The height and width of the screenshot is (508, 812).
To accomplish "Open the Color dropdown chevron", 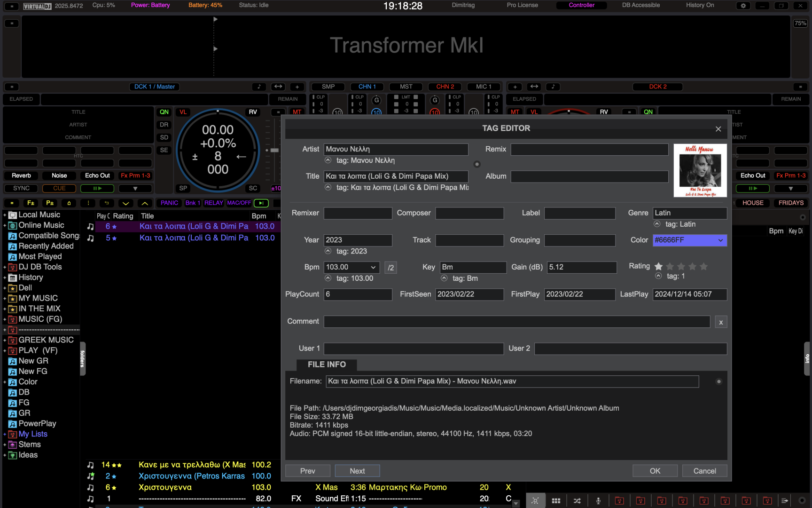I will (720, 240).
